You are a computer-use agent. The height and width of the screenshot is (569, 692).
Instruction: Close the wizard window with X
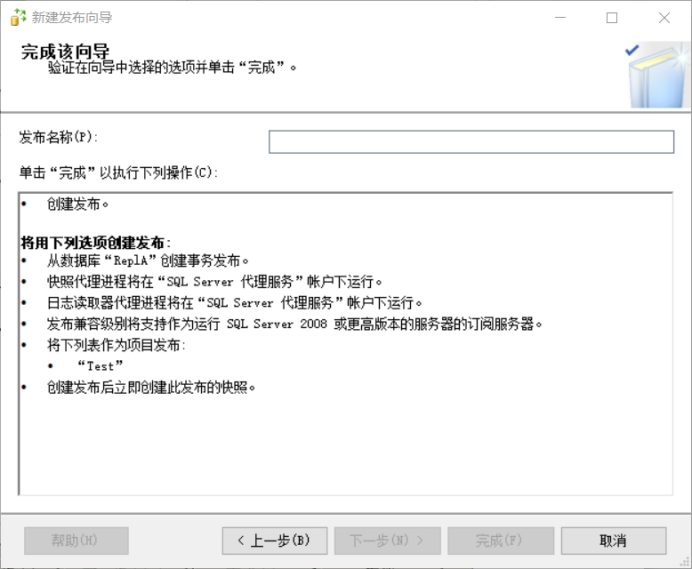[664, 18]
